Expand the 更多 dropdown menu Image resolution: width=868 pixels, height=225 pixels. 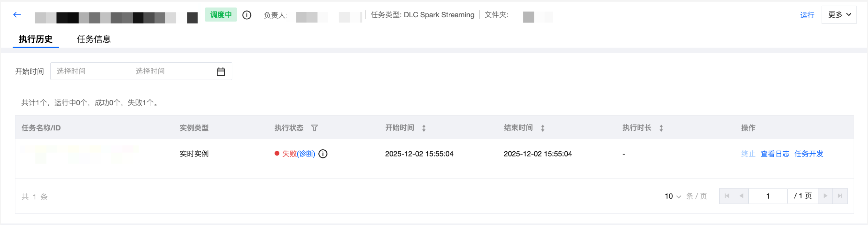tap(838, 15)
